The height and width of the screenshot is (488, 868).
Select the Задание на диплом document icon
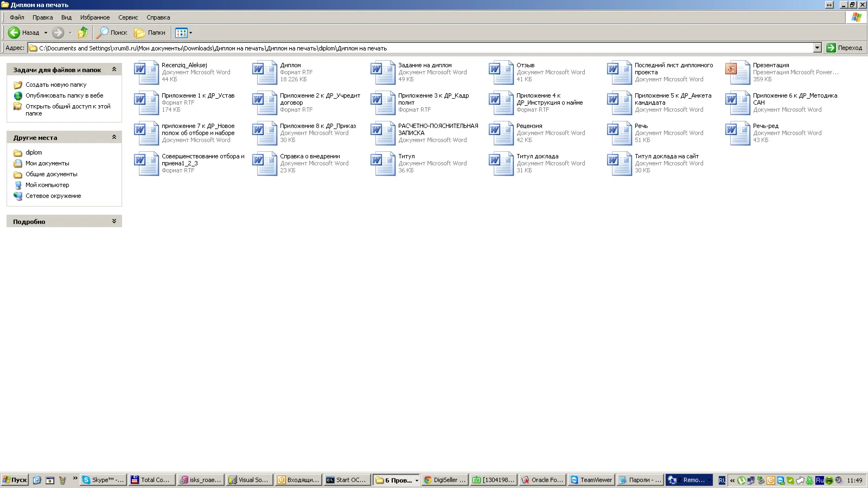383,73
